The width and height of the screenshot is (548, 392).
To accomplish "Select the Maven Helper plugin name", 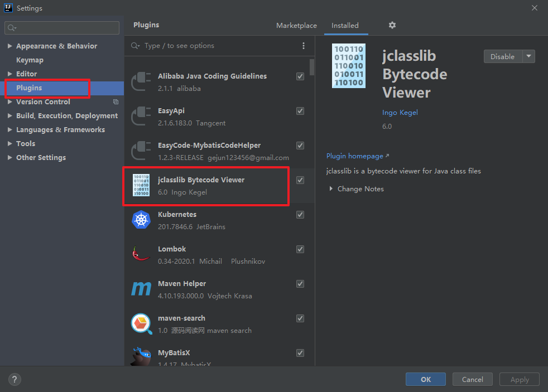I will click(182, 283).
